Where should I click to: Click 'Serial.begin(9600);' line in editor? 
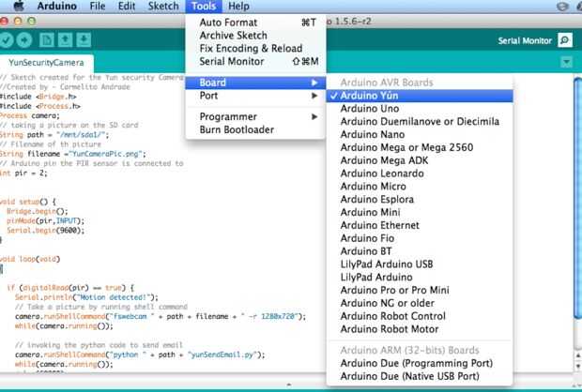46,231
